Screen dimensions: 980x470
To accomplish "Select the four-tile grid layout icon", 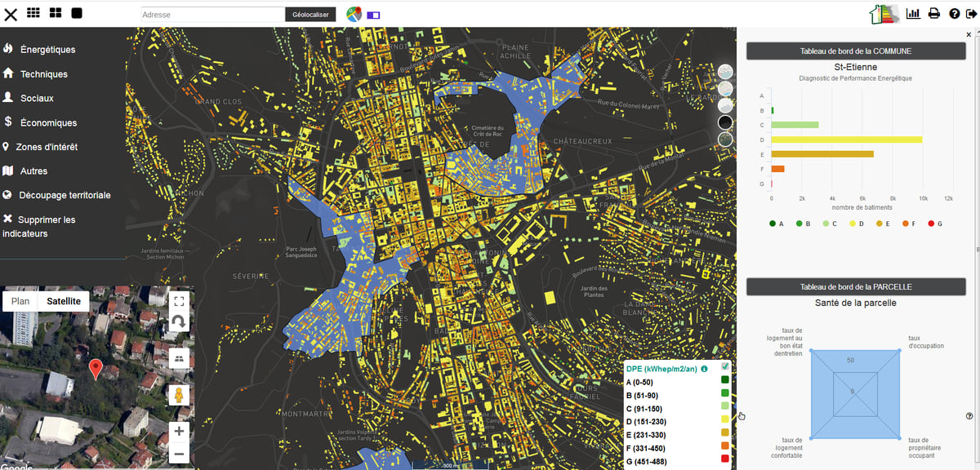I will coord(56,13).
